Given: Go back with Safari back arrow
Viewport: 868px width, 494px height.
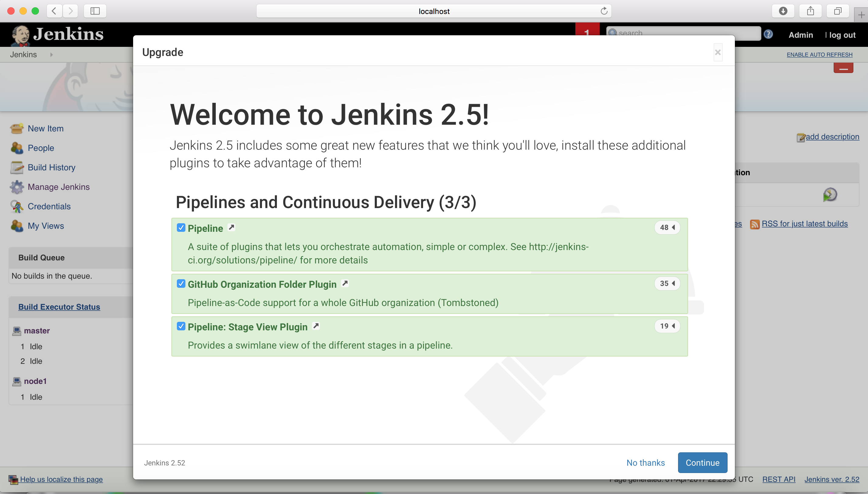Looking at the screenshot, I should 54,11.
